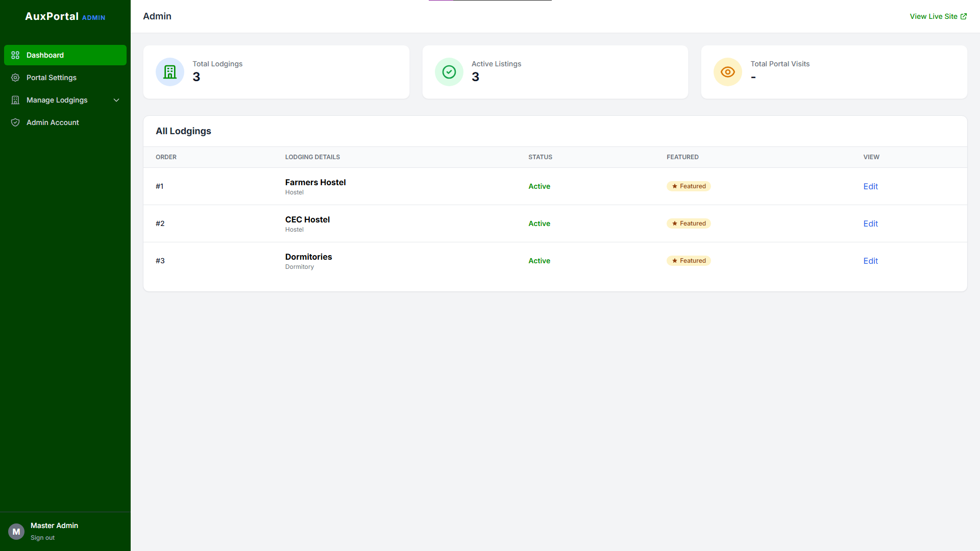
Task: Click the Hostel subtitle under Farmers Hostel
Action: [x=295, y=192]
